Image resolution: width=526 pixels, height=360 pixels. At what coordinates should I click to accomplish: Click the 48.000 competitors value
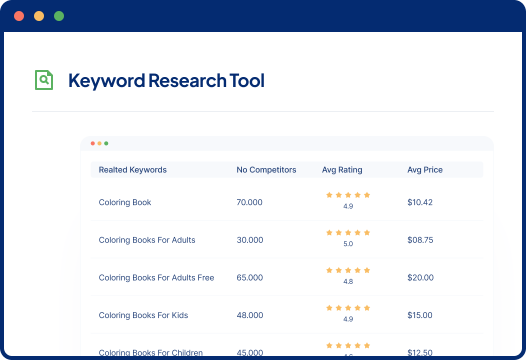point(250,315)
